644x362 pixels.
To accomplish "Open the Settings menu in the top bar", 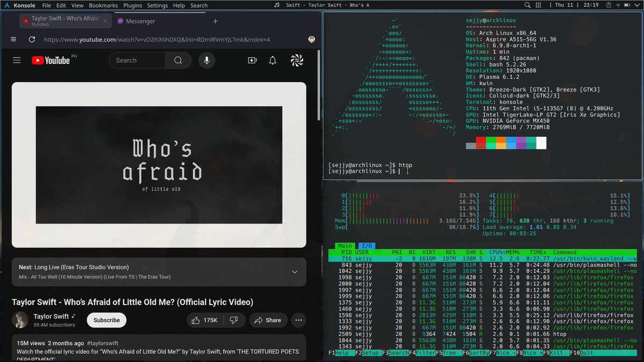I will point(157,5).
